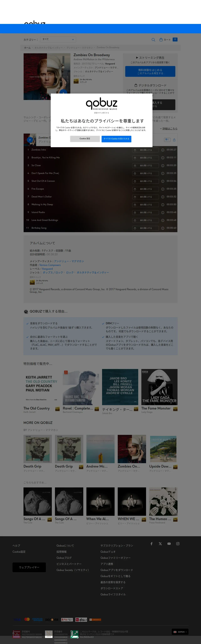
Task: Open The Old Country album cover
Action: point(41,387)
